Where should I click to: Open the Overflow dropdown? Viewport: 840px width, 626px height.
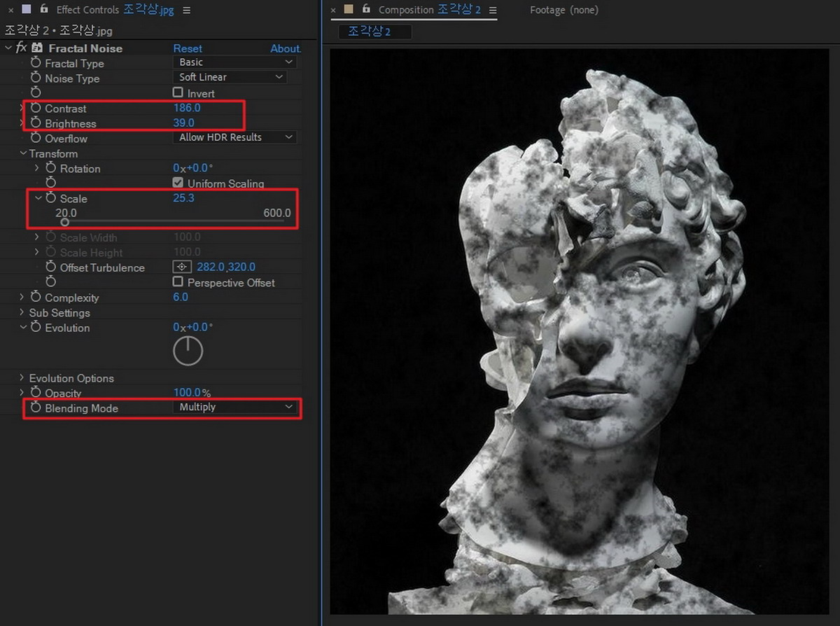(x=234, y=137)
